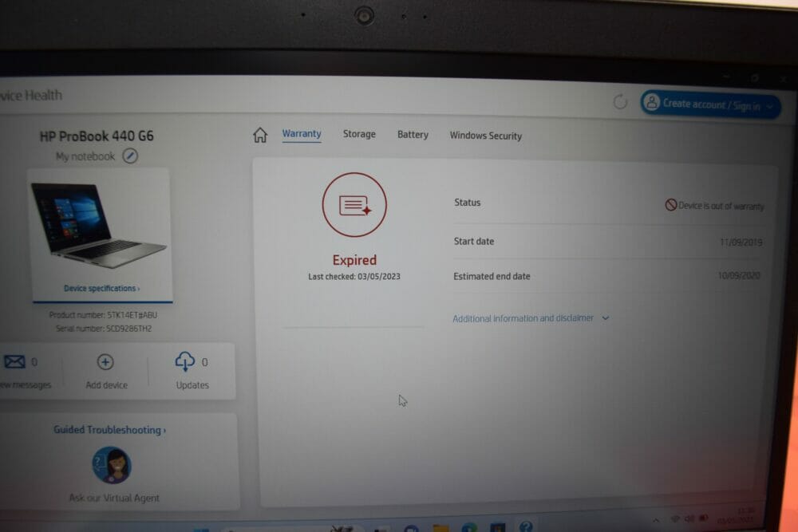Viewport: 798px width, 532px height.
Task: Click the Virtual Agent avatar picture
Action: (112, 465)
